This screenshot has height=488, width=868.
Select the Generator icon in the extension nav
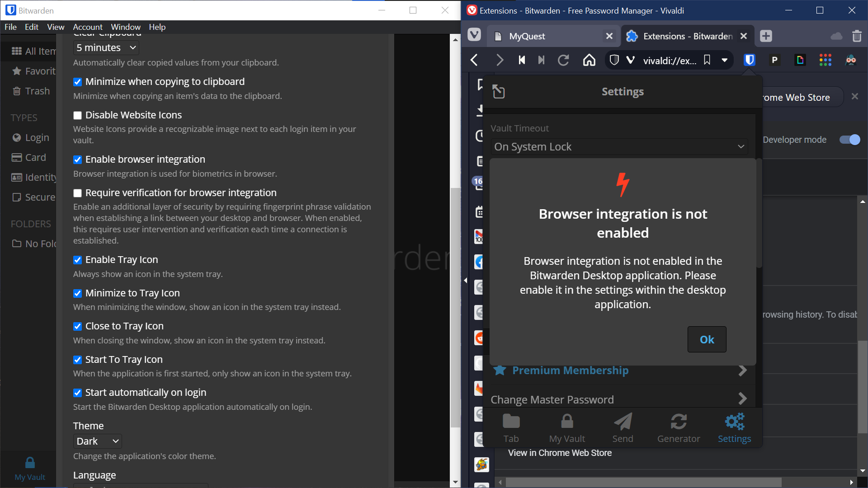[678, 427]
